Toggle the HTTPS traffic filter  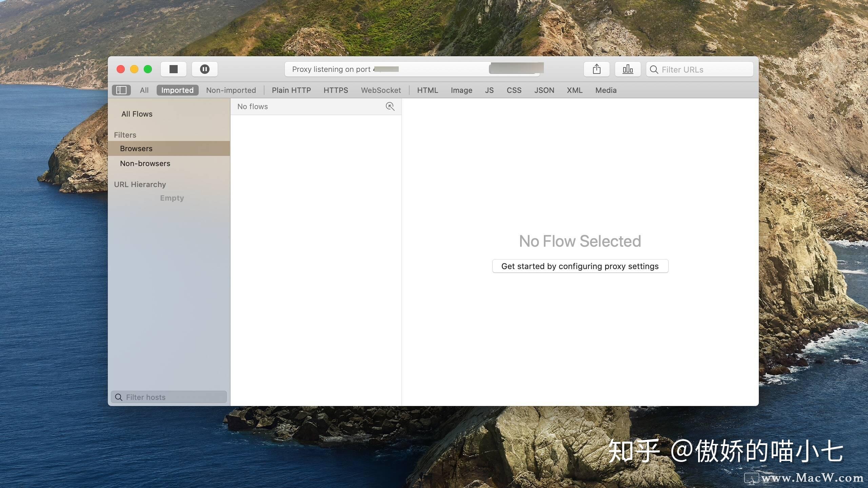(335, 90)
